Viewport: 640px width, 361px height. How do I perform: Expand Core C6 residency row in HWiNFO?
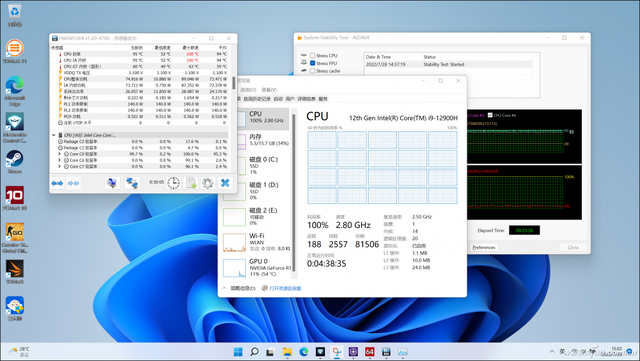pyautogui.click(x=60, y=160)
